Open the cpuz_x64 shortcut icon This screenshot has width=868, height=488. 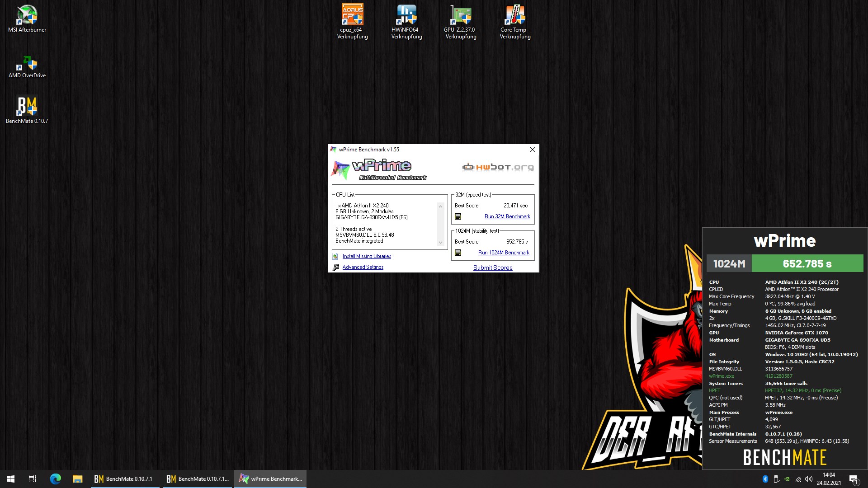point(353,22)
